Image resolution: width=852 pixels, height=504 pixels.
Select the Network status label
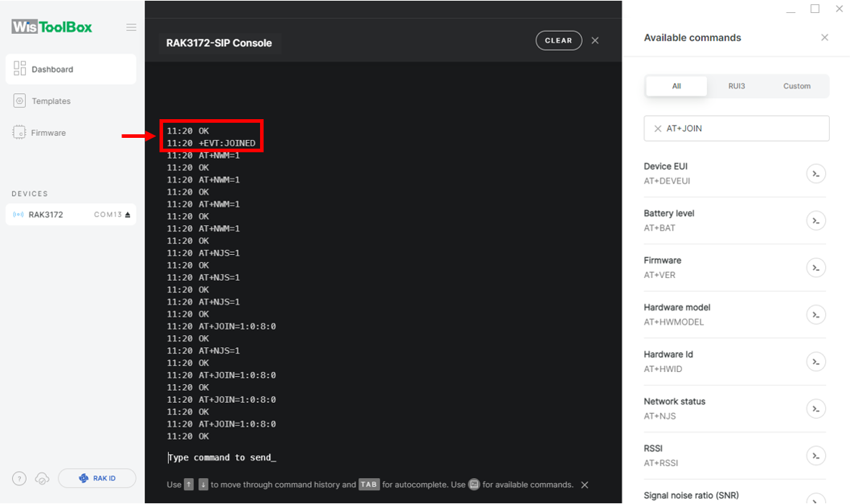[674, 401]
